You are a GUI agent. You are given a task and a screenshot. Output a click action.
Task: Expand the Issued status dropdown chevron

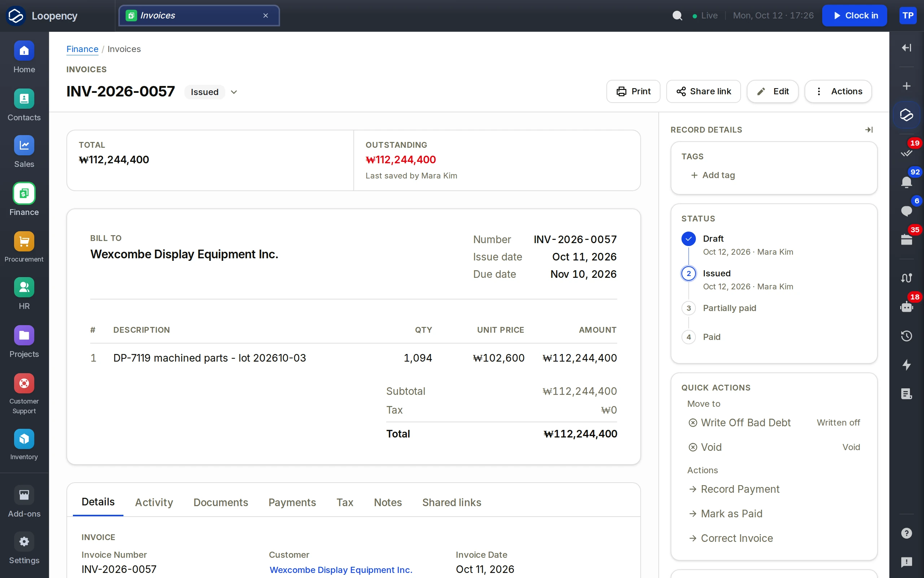click(x=234, y=92)
